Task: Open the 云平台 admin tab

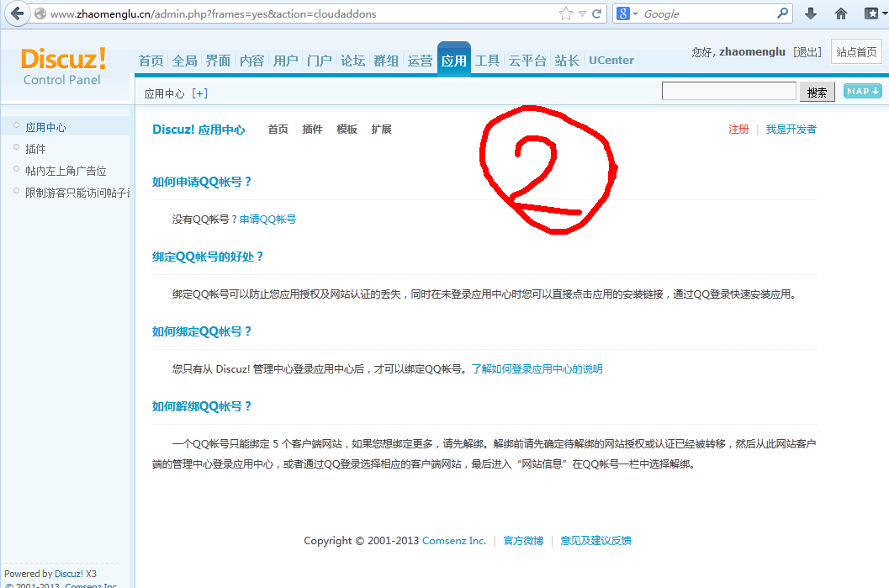Action: point(527,61)
